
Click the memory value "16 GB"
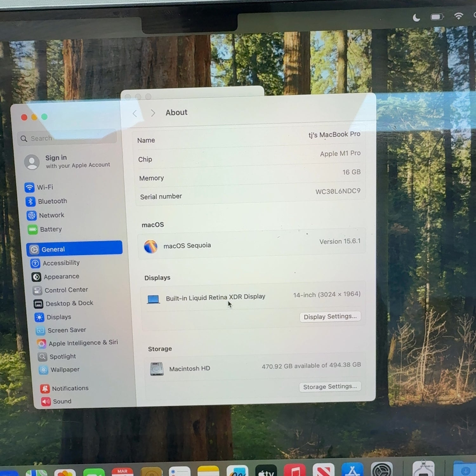[351, 172]
